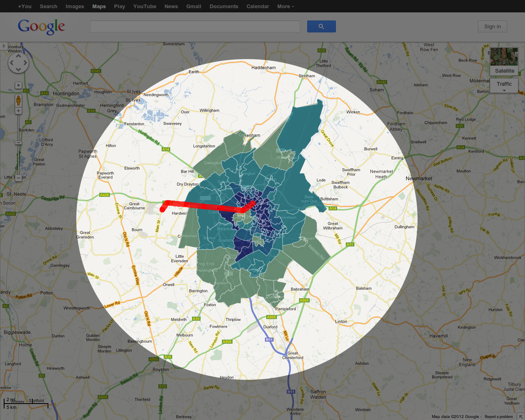Click the Huntingdon town label
The image size is (525, 420).
click(x=66, y=94)
